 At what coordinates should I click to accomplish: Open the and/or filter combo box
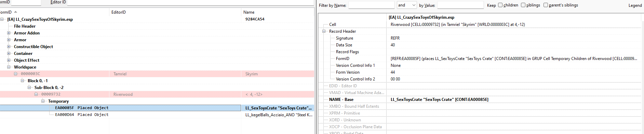(x=407, y=5)
